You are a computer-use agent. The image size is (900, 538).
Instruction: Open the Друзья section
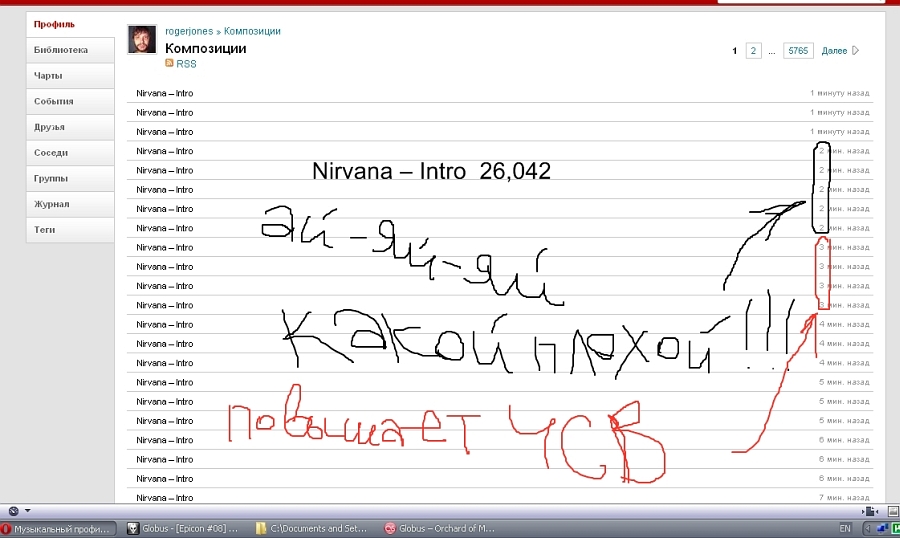[70, 127]
